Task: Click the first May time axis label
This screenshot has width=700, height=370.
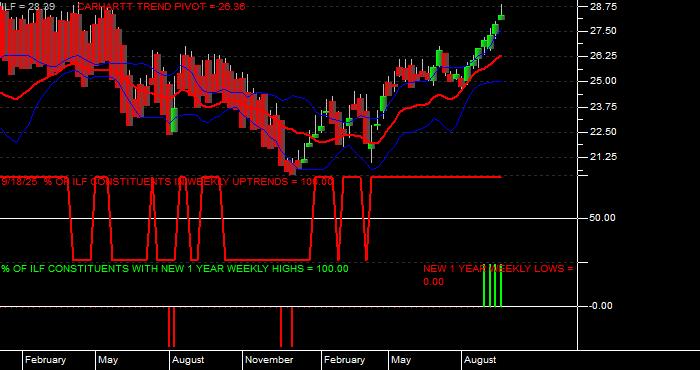Action: [108, 360]
